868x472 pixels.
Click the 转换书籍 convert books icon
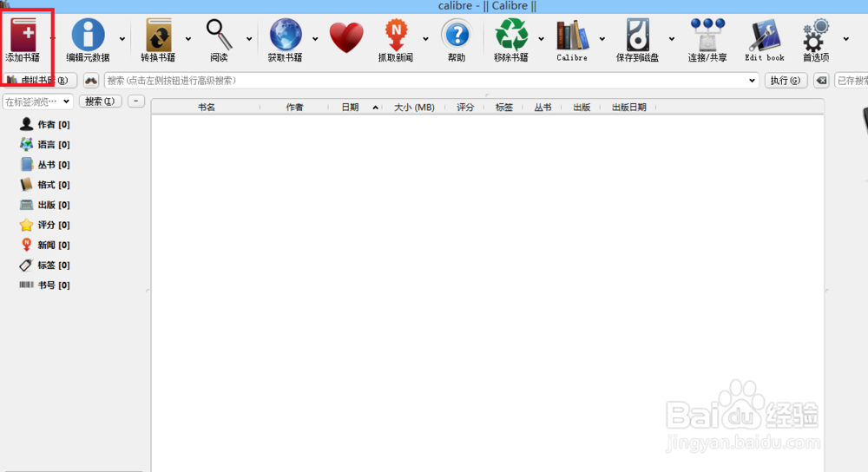pyautogui.click(x=158, y=35)
